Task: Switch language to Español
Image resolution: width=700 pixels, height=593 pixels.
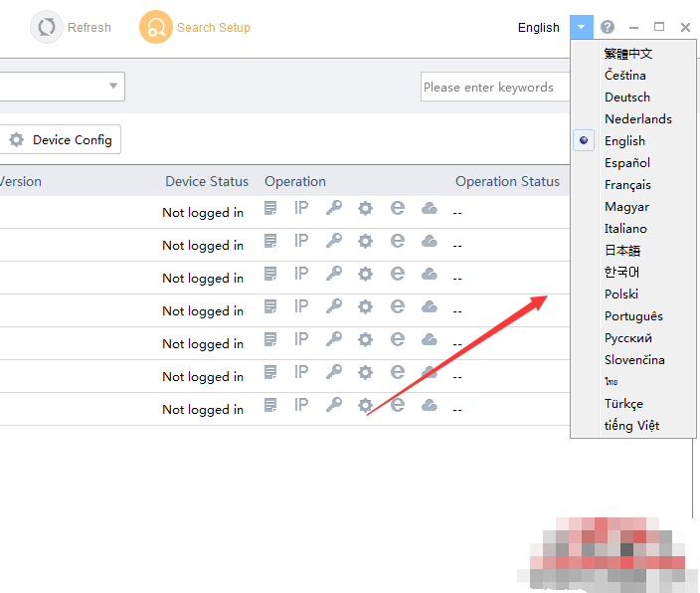Action: click(627, 162)
